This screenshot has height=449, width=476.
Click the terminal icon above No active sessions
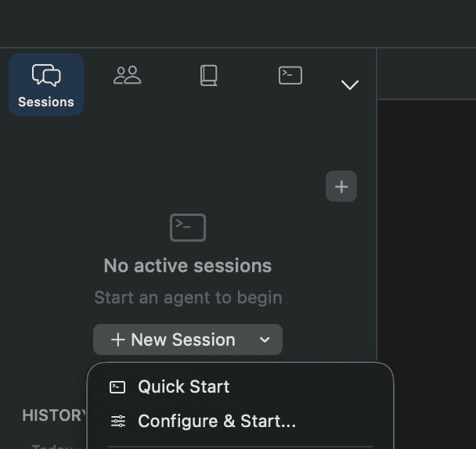(x=188, y=228)
